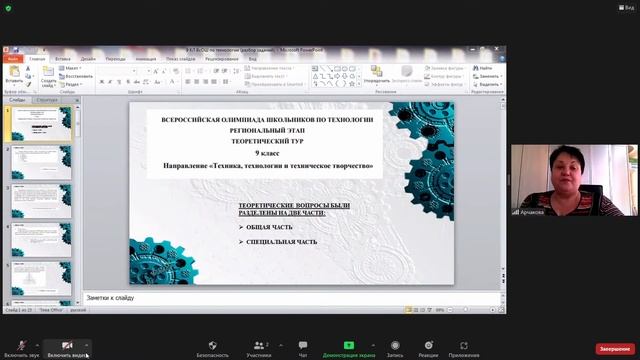This screenshot has height=360, width=640.
Task: Click the Вставить paste icon
Action: coord(14,71)
